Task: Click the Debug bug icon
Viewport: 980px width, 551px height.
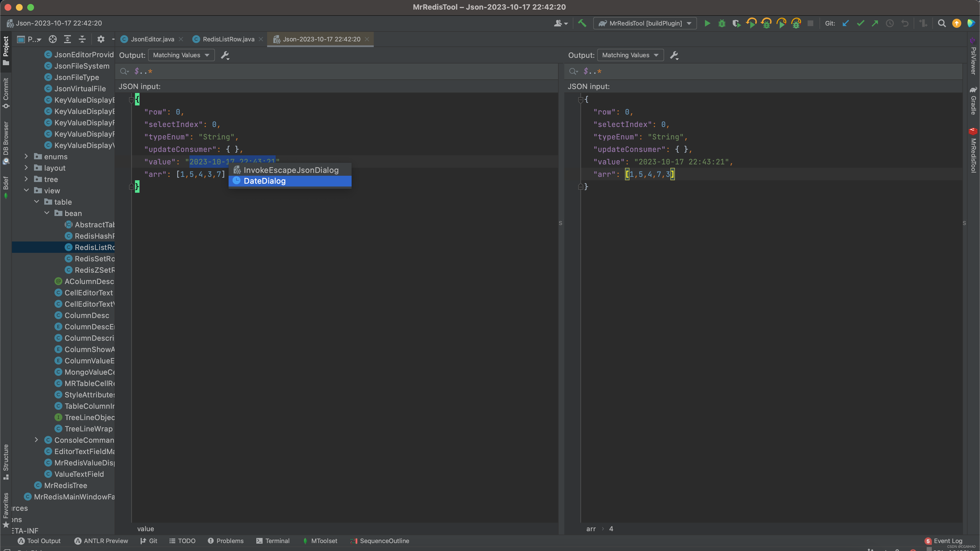Action: 722,23
